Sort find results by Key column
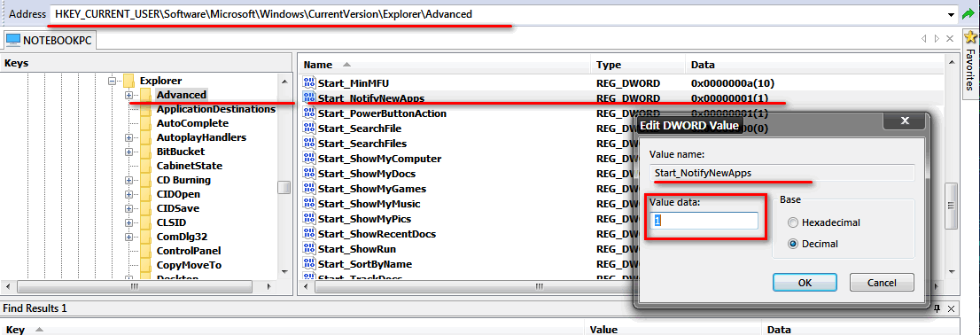This screenshot has width=980, height=335. 292,330
